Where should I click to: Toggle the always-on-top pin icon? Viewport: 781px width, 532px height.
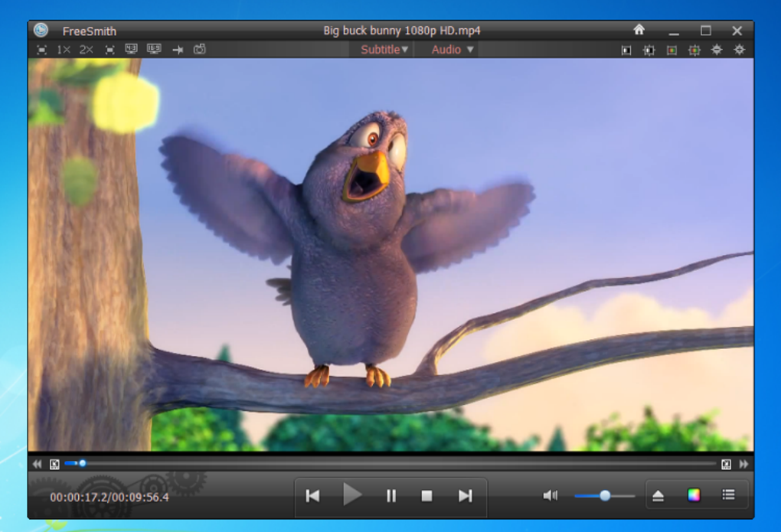coord(178,50)
